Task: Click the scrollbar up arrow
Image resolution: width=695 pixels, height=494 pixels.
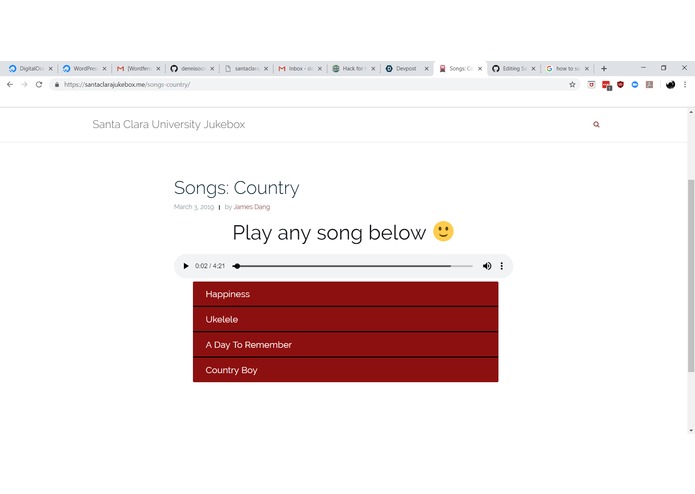Action: pyautogui.click(x=691, y=112)
